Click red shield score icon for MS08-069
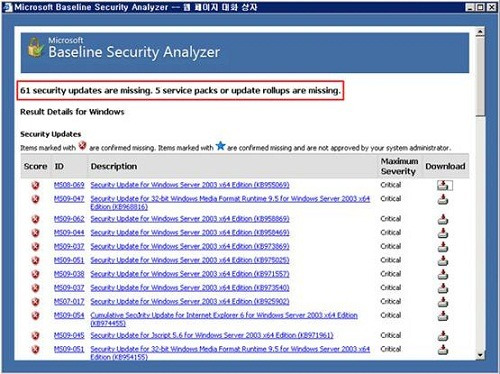 click(x=35, y=185)
